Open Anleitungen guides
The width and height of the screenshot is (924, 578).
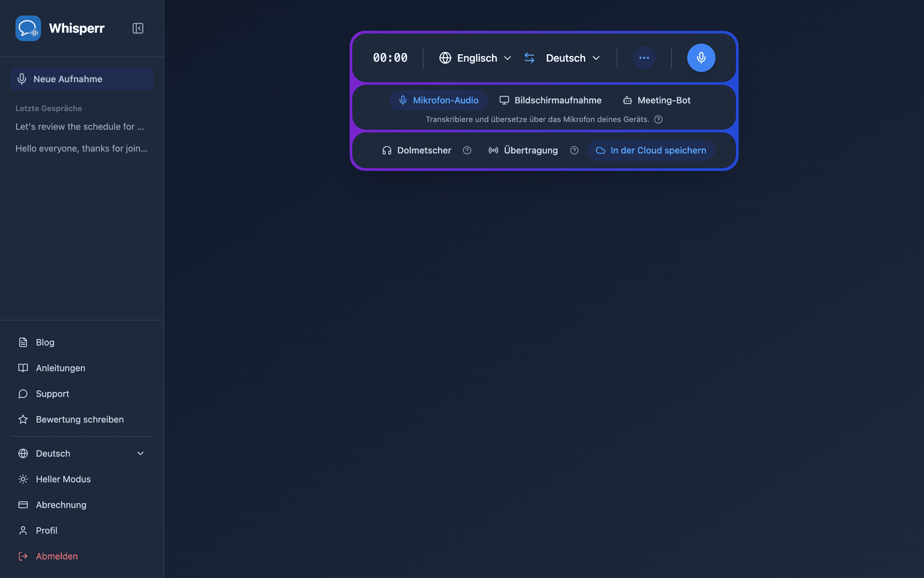[81, 368]
